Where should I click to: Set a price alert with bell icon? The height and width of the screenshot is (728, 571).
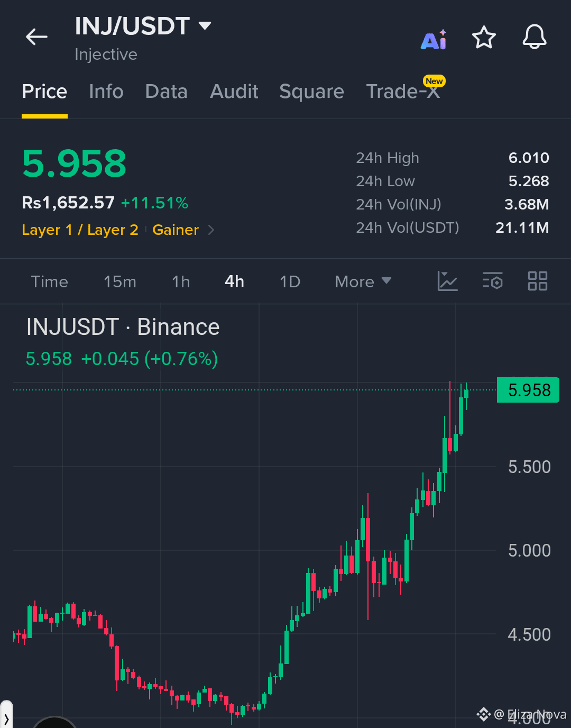pyautogui.click(x=535, y=37)
